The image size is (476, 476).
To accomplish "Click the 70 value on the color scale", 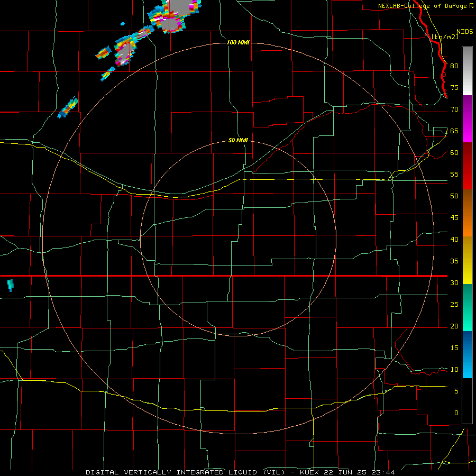I will [x=454, y=109].
